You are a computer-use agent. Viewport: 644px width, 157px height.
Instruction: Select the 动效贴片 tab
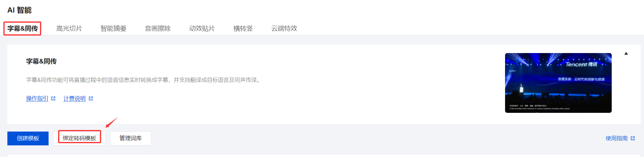[x=202, y=29]
